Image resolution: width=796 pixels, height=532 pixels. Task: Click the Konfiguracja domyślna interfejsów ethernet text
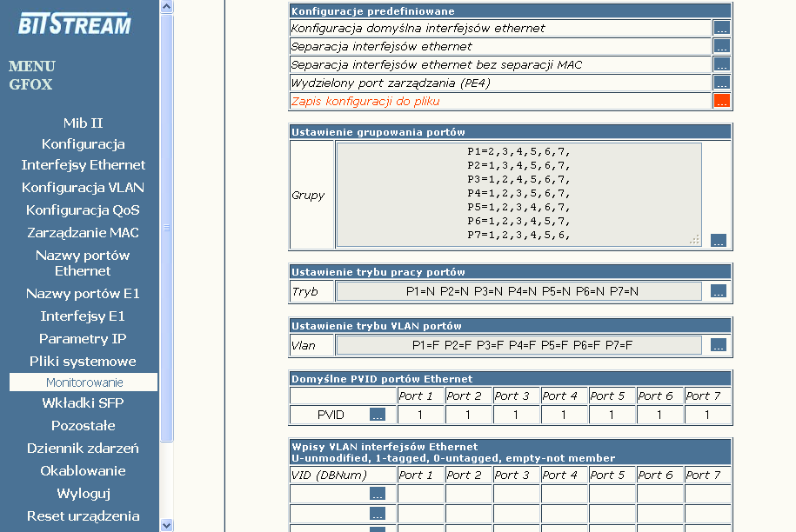coord(418,28)
